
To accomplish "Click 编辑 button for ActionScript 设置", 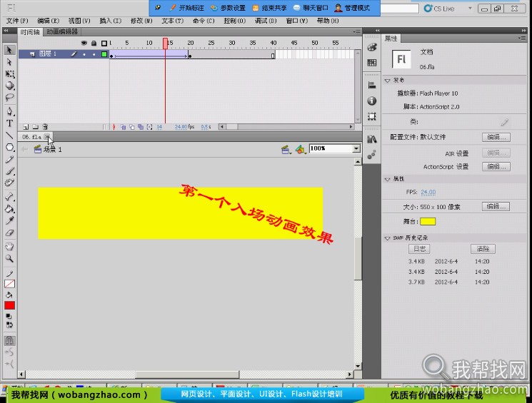I will point(496,166).
